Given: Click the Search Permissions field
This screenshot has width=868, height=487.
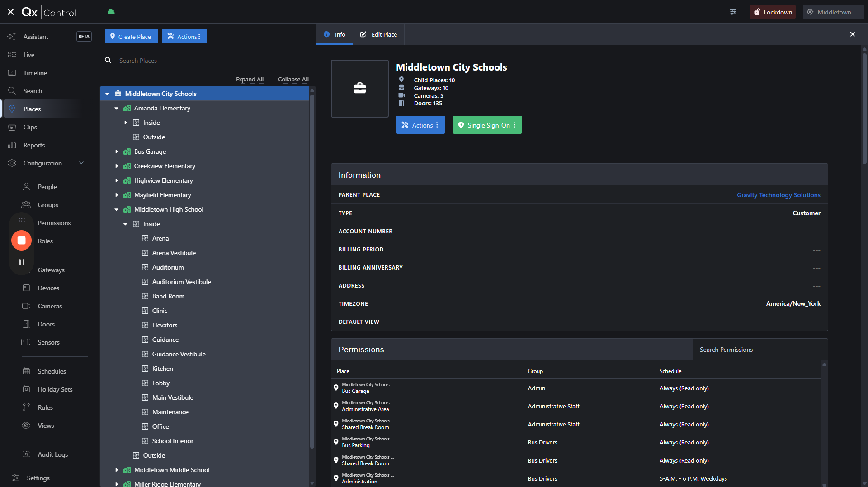Looking at the screenshot, I should tap(759, 350).
